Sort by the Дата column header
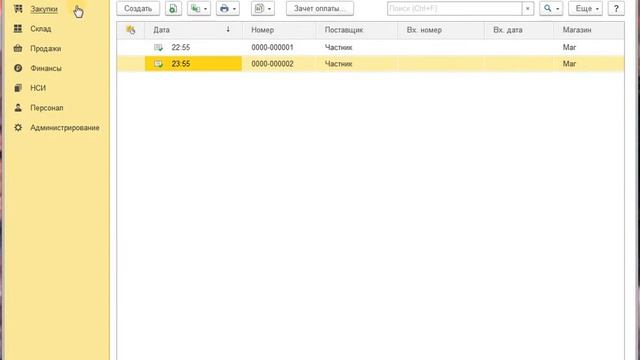Image resolution: width=640 pixels, height=360 pixels. [193, 30]
